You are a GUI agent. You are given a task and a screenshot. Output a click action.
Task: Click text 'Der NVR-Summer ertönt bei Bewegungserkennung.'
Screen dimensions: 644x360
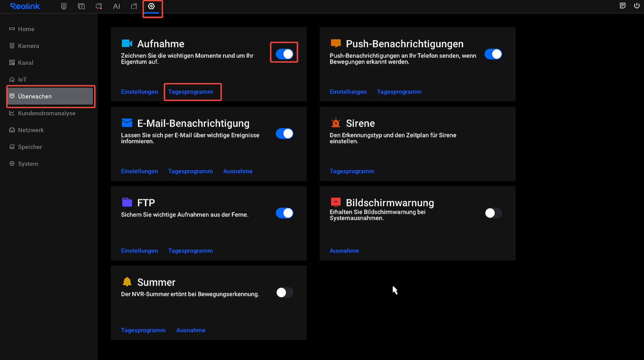tap(190, 294)
